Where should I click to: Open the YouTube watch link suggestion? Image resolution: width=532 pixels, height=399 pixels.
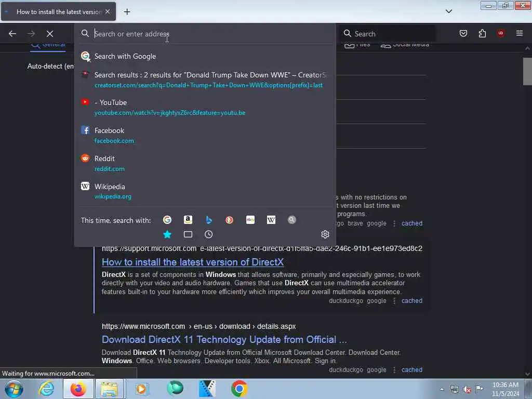[x=205, y=107]
